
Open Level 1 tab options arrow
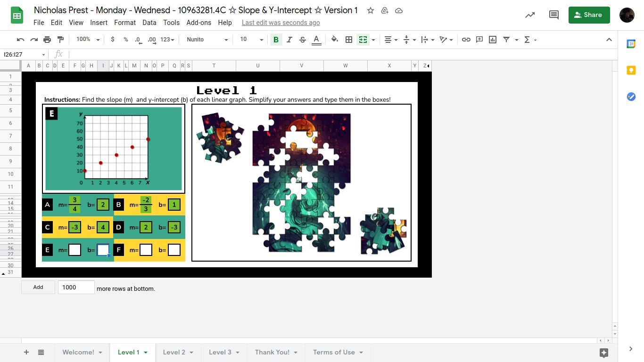pyautogui.click(x=146, y=353)
